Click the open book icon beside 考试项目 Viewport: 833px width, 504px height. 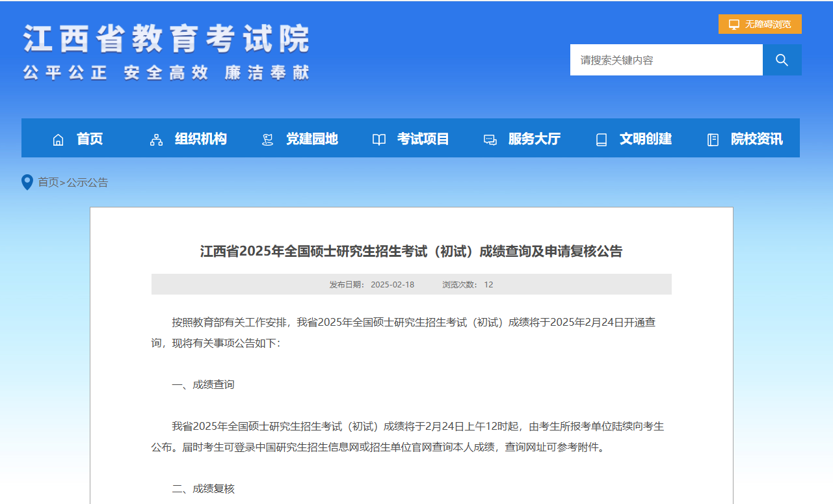[378, 139]
